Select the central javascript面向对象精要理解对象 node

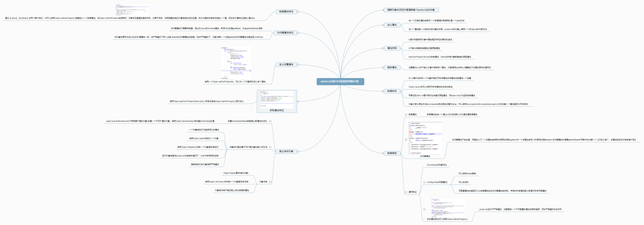tap(340, 82)
